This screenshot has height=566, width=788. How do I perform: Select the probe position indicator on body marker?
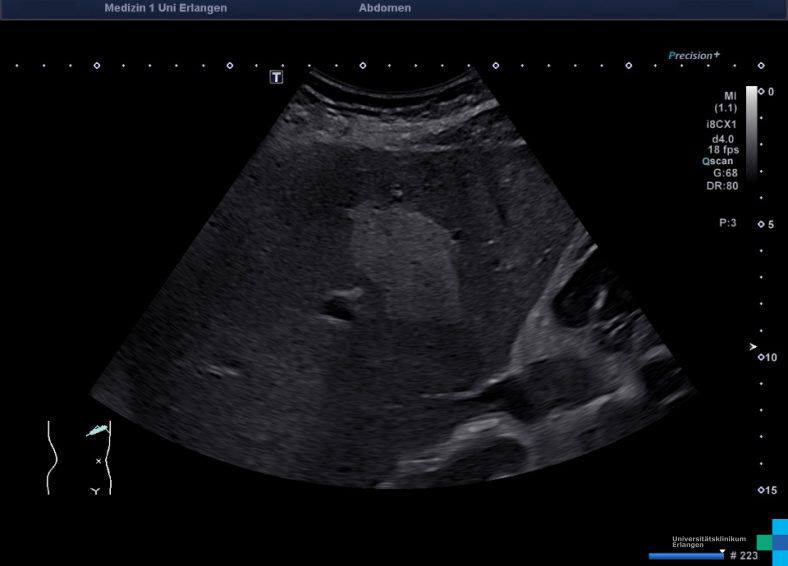96,430
